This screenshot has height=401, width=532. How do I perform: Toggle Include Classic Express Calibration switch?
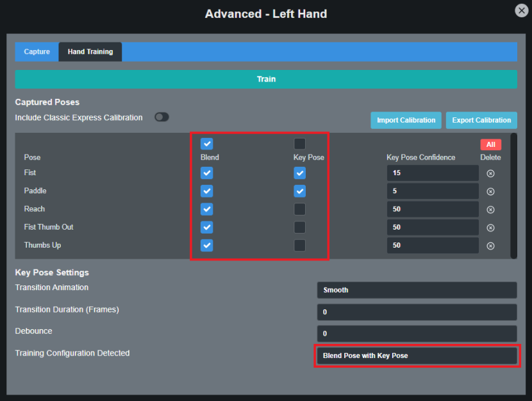point(162,117)
